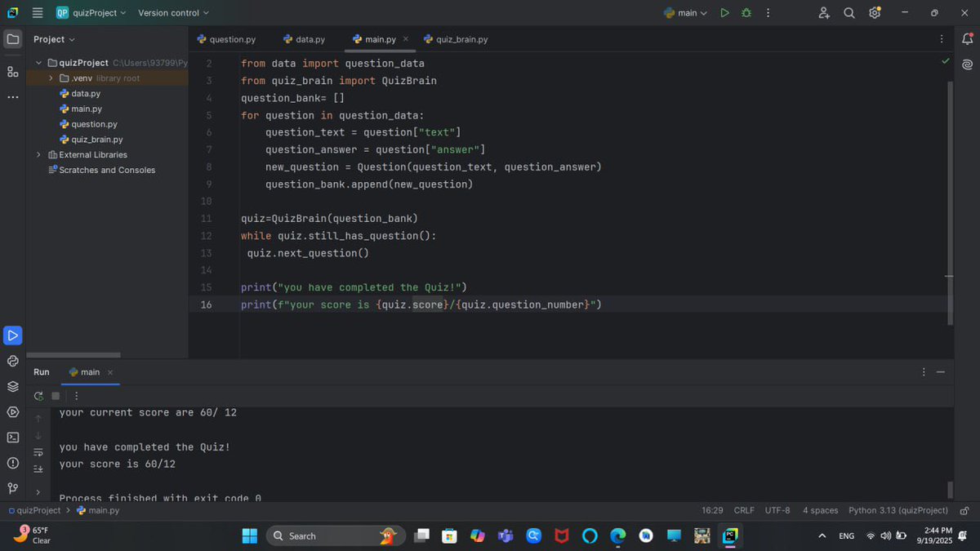Screen dimensions: 980x551
Task: Open the Windows Start menu
Action: point(250,536)
